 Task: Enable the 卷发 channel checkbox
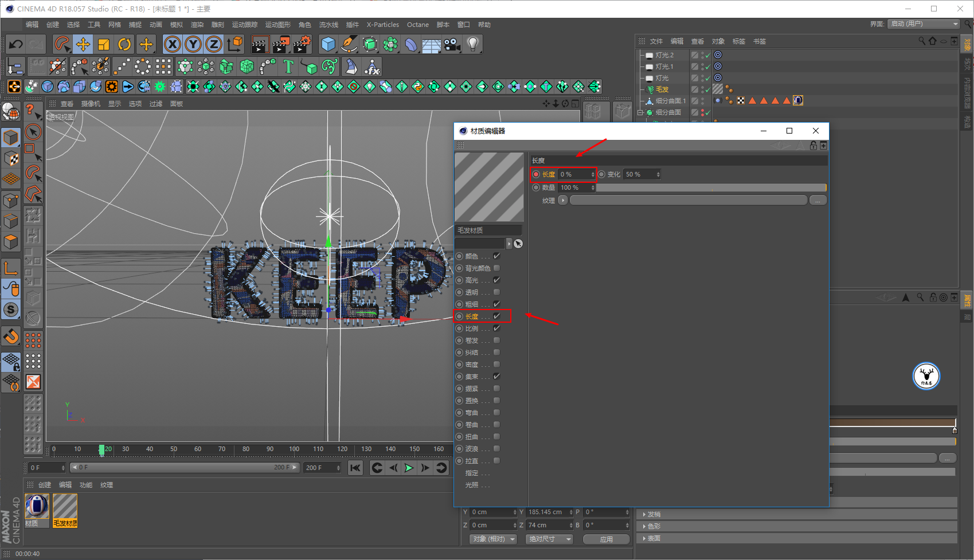(x=496, y=340)
